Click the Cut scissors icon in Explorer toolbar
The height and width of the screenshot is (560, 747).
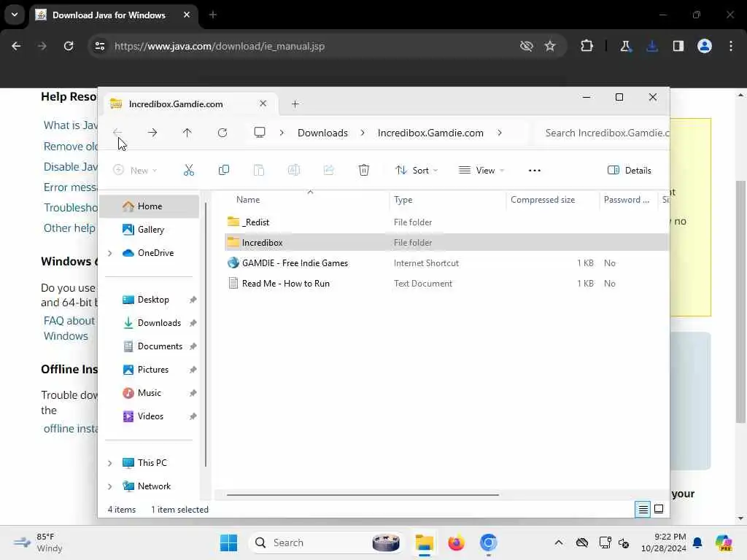189,170
